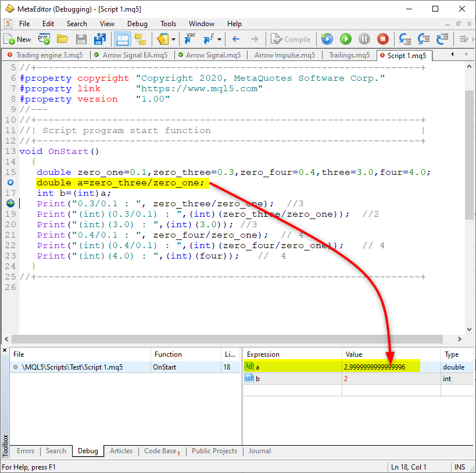The height and width of the screenshot is (473, 476).
Task: Stop debugging with the red button
Action: 383,39
